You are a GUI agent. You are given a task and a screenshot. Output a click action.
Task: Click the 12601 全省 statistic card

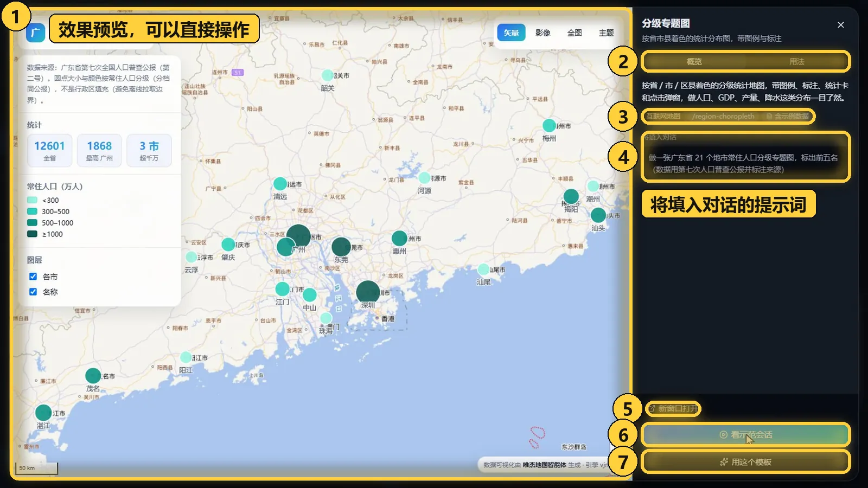[49, 151]
